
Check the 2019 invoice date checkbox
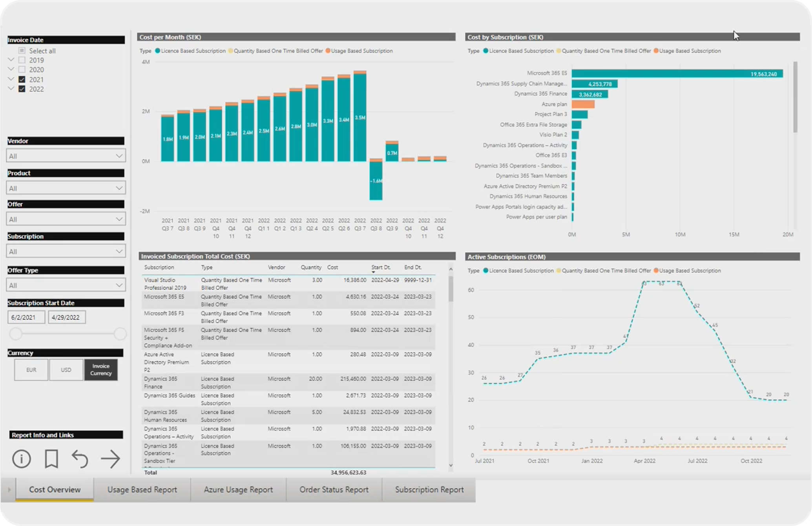[x=22, y=60]
